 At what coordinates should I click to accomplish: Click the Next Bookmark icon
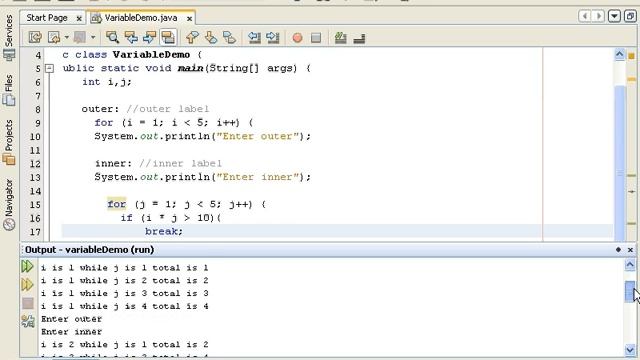pyautogui.click(x=211, y=38)
